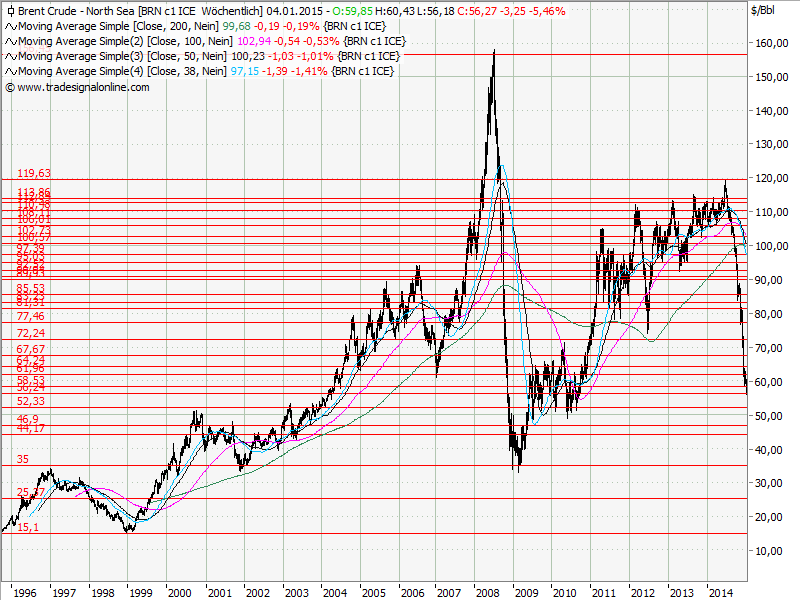Screen dimensions: 800x600
Task: Select the Moving Average Simple(2) indicator icon
Action: coord(9,42)
